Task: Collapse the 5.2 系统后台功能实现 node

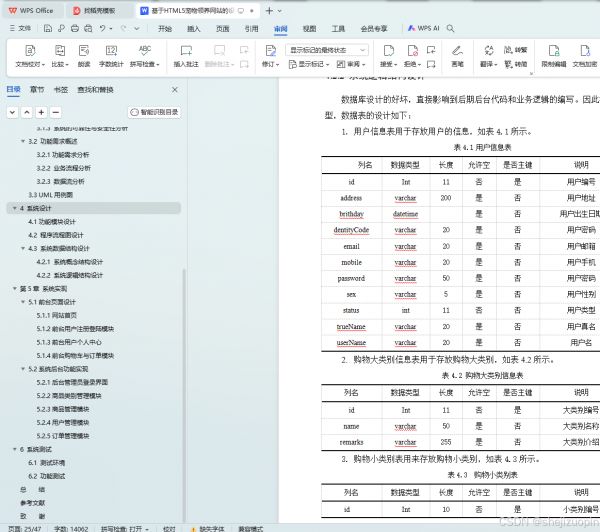Action: coord(23,369)
